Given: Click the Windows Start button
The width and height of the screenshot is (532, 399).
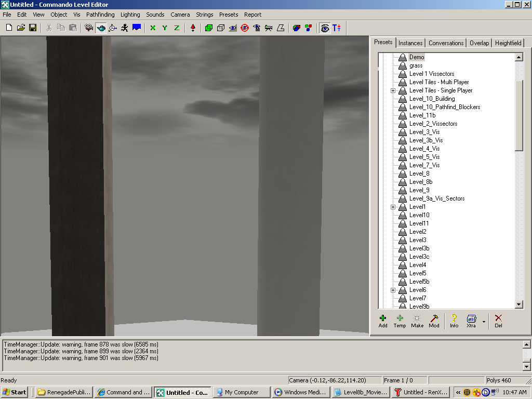Looking at the screenshot, I should point(15,392).
